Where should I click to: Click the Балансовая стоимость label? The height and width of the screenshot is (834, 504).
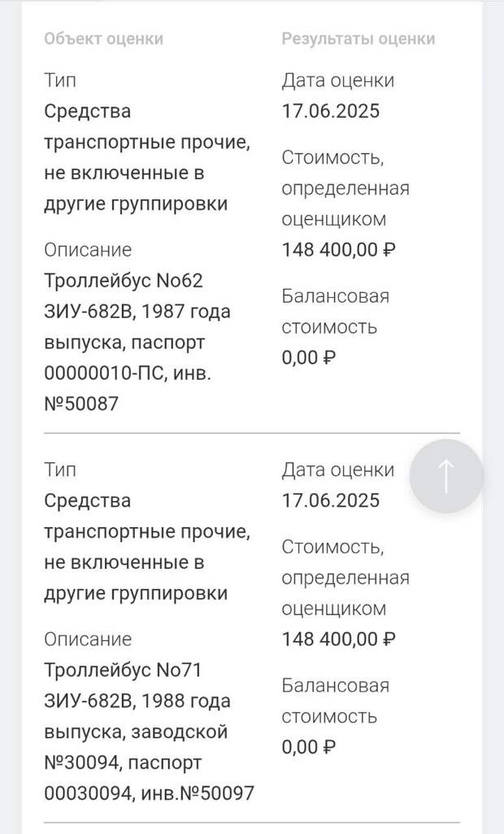335,312
